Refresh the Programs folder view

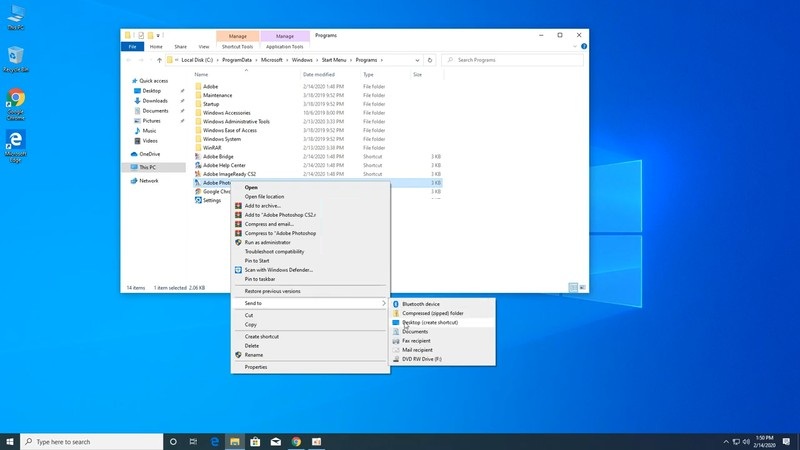point(430,60)
